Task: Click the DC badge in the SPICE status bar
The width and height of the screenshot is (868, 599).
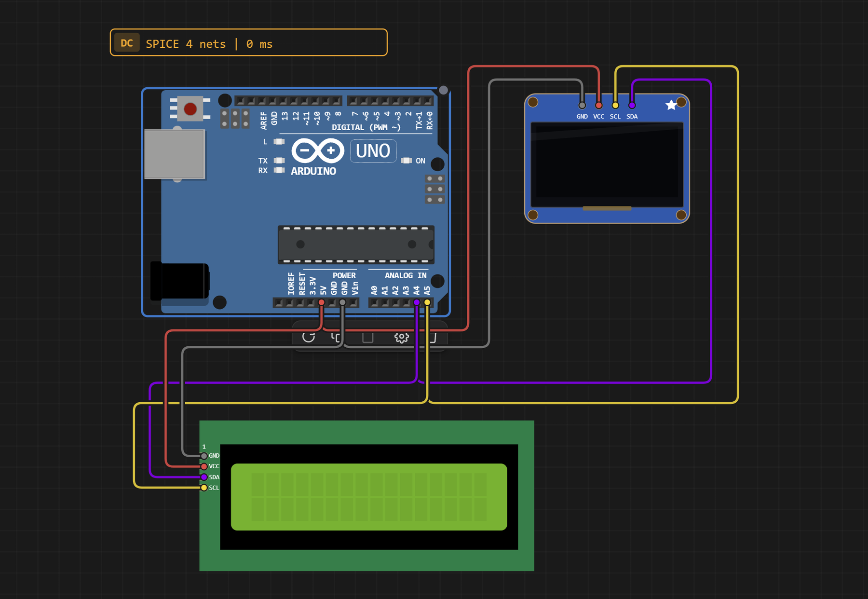Action: 127,43
